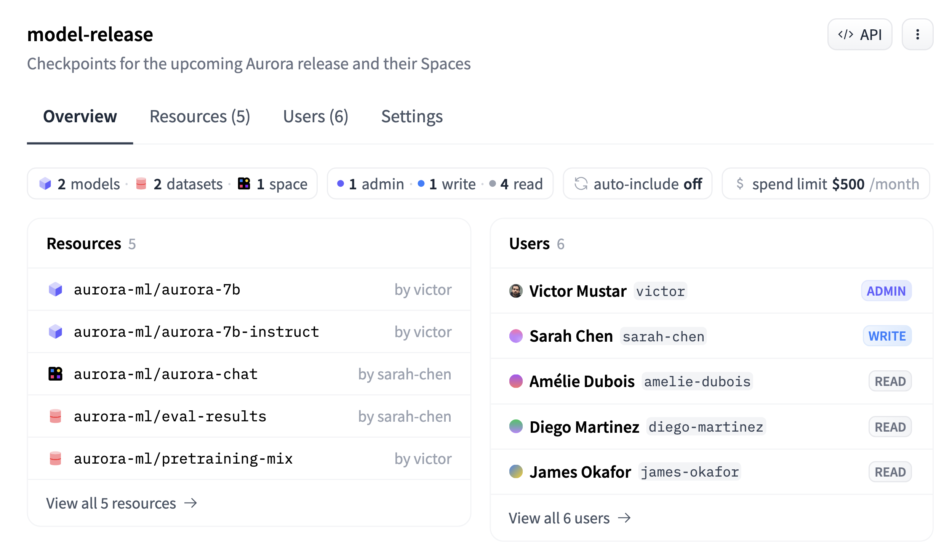Image resolution: width=952 pixels, height=560 pixels.
Task: Click the dataset icon for eval-results
Action: 56,416
